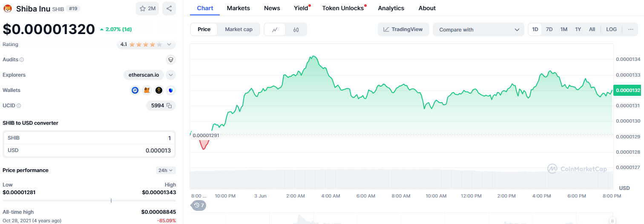
Task: Open the TradingView chart button
Action: click(403, 29)
